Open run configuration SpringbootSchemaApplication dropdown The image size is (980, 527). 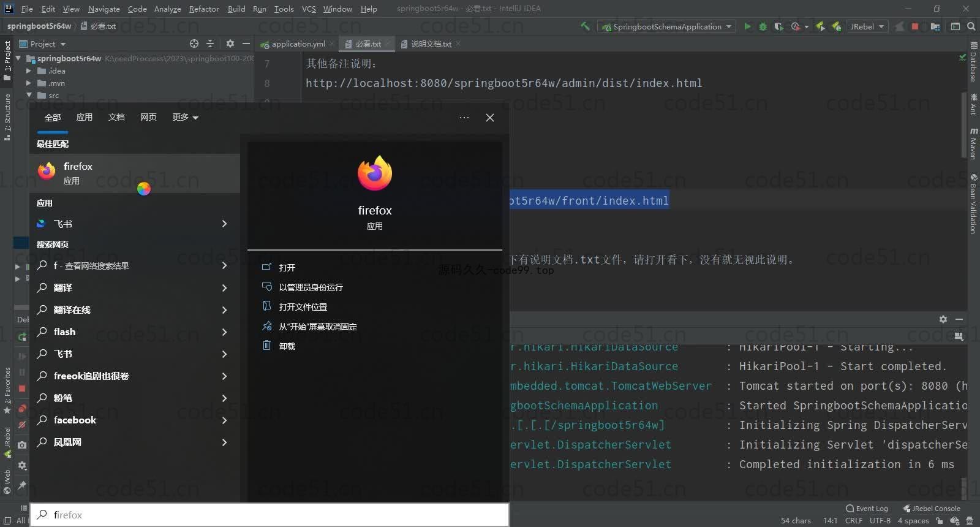[666, 26]
